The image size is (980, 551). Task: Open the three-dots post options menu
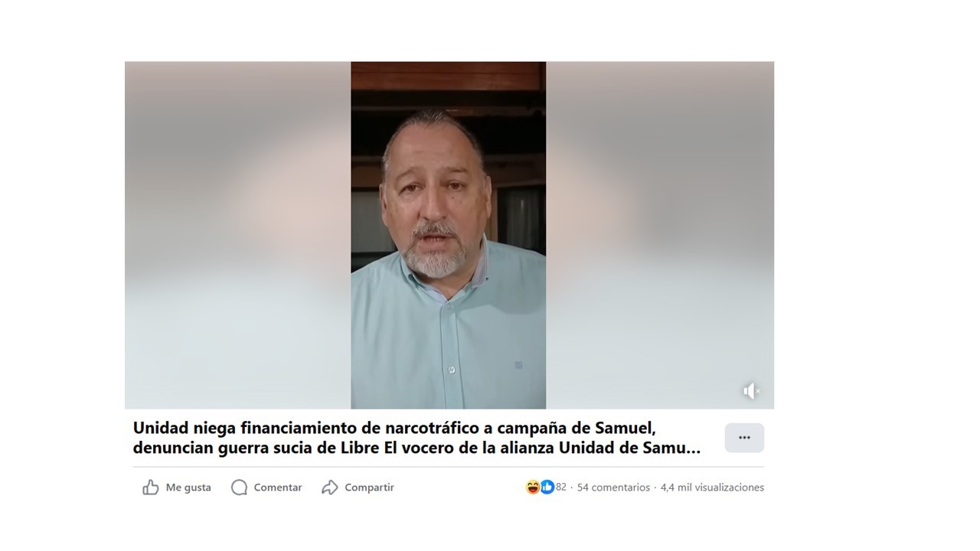coord(744,438)
